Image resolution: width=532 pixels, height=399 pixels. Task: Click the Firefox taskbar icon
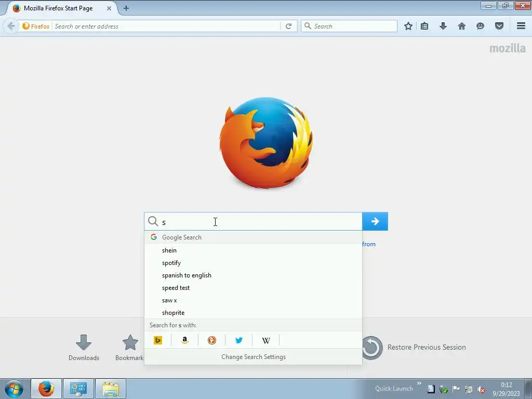coord(46,389)
